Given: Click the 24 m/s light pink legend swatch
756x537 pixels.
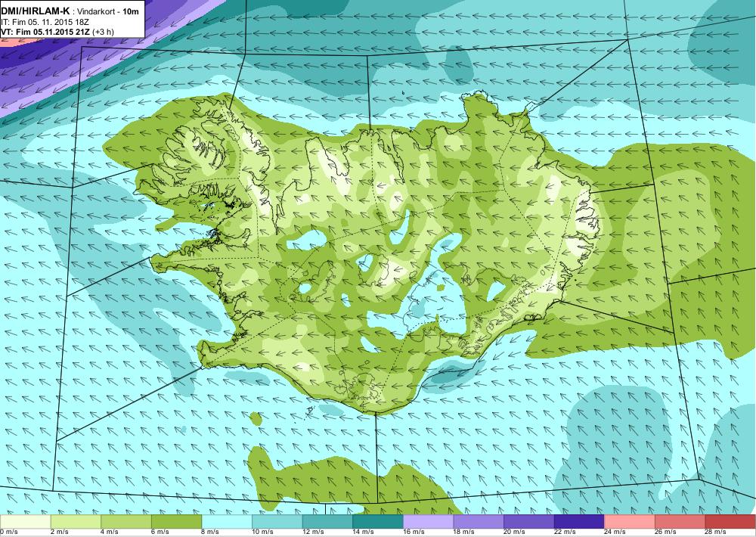Looking at the screenshot, I should tap(630, 522).
